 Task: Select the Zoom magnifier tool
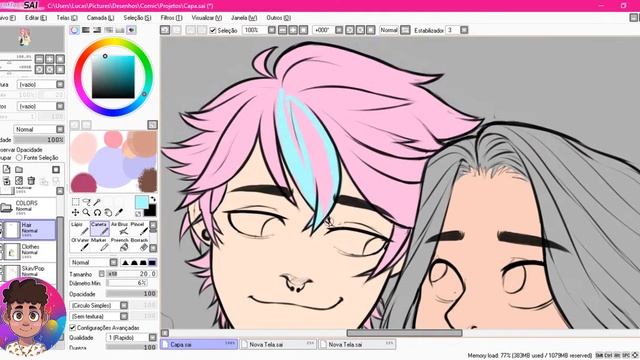click(x=87, y=212)
